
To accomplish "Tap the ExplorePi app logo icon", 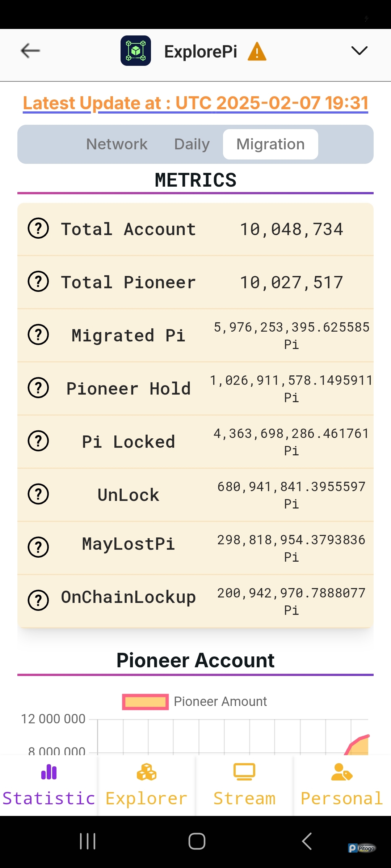I will point(136,51).
